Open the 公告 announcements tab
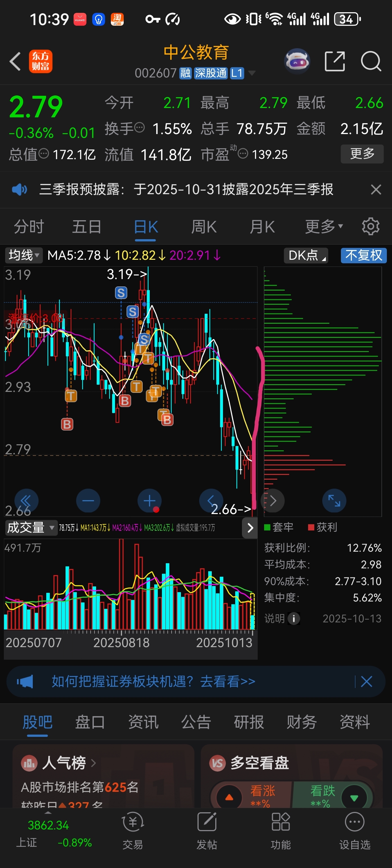 (196, 722)
